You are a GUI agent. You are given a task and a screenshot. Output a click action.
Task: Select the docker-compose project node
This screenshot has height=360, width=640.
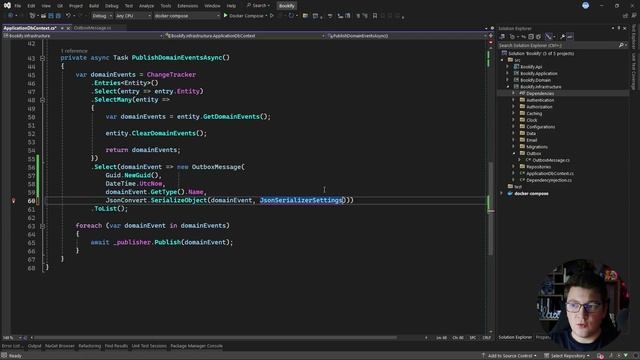point(531,193)
